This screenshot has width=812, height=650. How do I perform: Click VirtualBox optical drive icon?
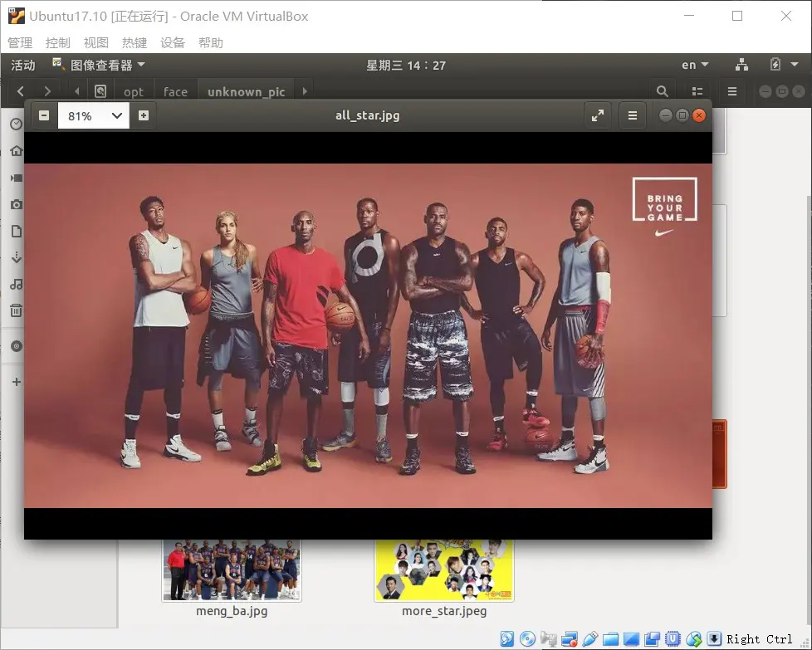[528, 639]
